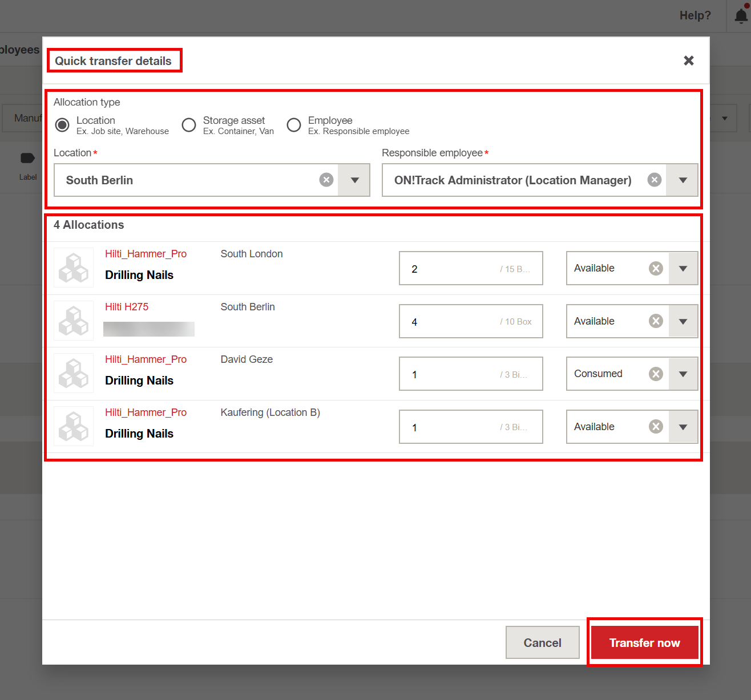Screen dimensions: 751x700
Task: Open status dropdown for Hilti H275 row
Action: coord(683,321)
